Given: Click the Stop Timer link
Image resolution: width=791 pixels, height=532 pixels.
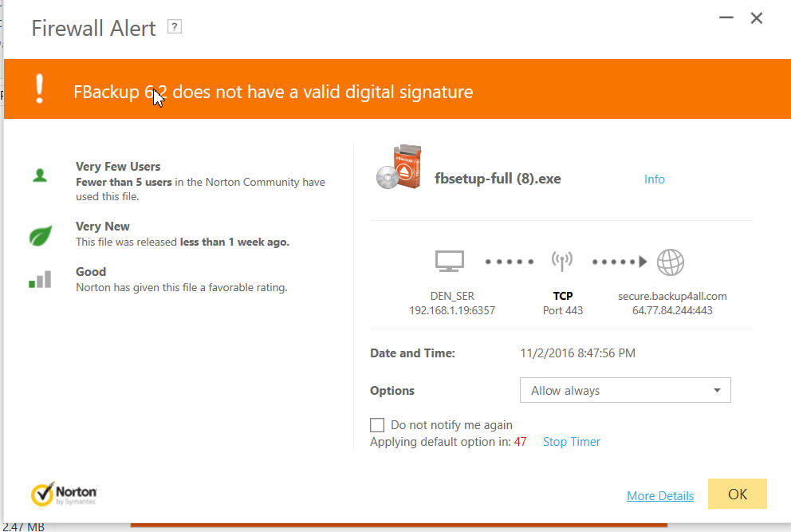Looking at the screenshot, I should pos(572,442).
